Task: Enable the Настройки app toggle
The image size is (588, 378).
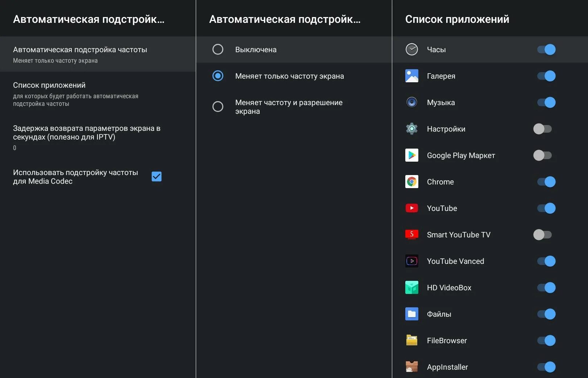Action: click(542, 129)
